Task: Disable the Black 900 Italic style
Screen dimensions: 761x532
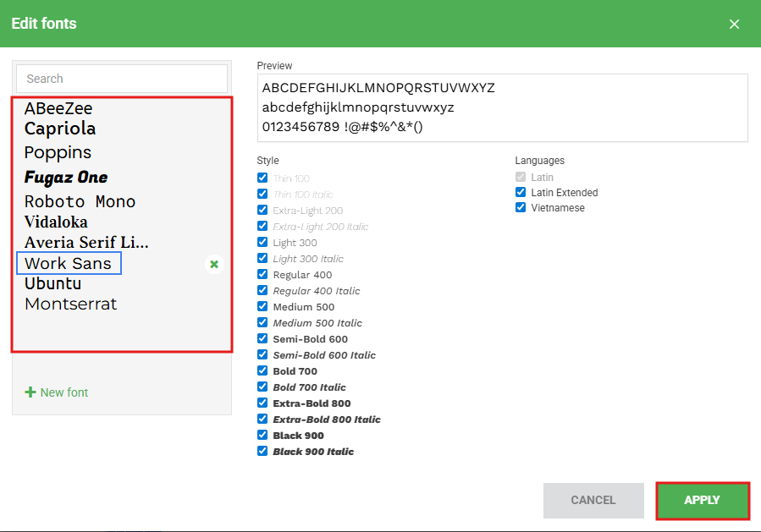Action: click(262, 452)
